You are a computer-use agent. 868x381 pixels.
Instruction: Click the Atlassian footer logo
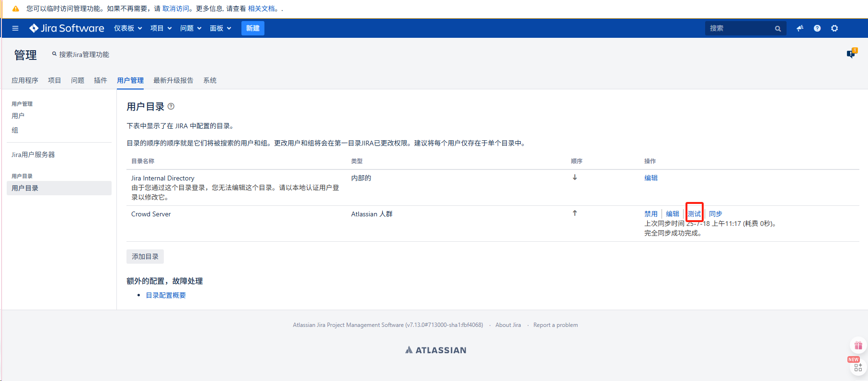[x=435, y=350]
